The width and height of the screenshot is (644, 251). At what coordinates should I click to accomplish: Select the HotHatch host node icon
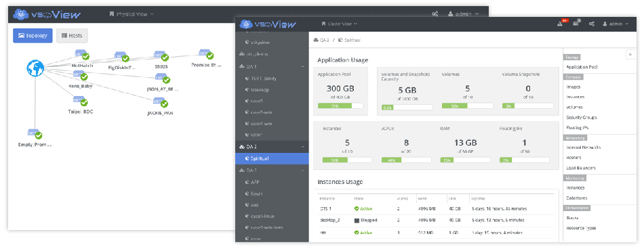click(x=82, y=55)
